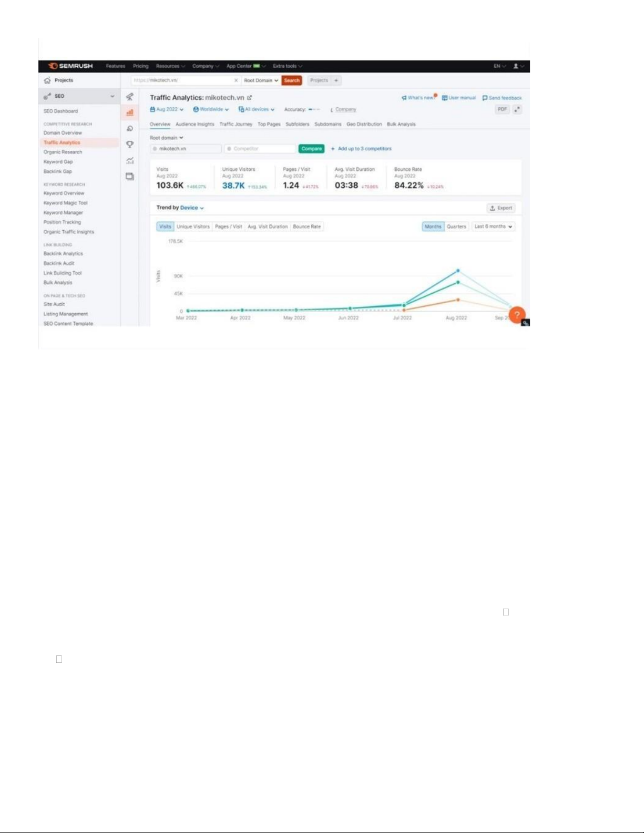The image size is (644, 833).
Task: Open the Root domain dropdown above the domain field
Action: (166, 138)
